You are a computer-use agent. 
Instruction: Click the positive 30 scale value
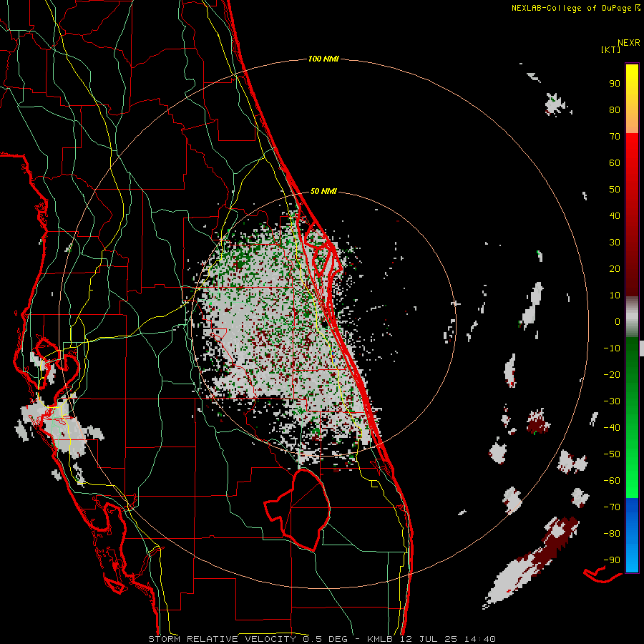[x=615, y=243]
